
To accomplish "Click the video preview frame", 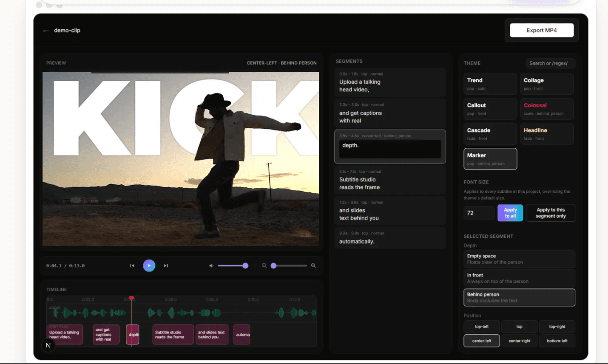I will click(181, 159).
